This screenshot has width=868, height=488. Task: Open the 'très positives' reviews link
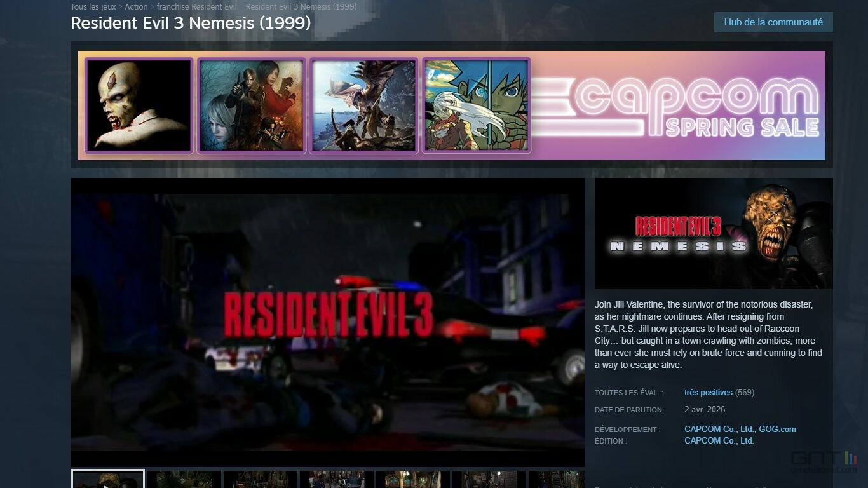(708, 393)
